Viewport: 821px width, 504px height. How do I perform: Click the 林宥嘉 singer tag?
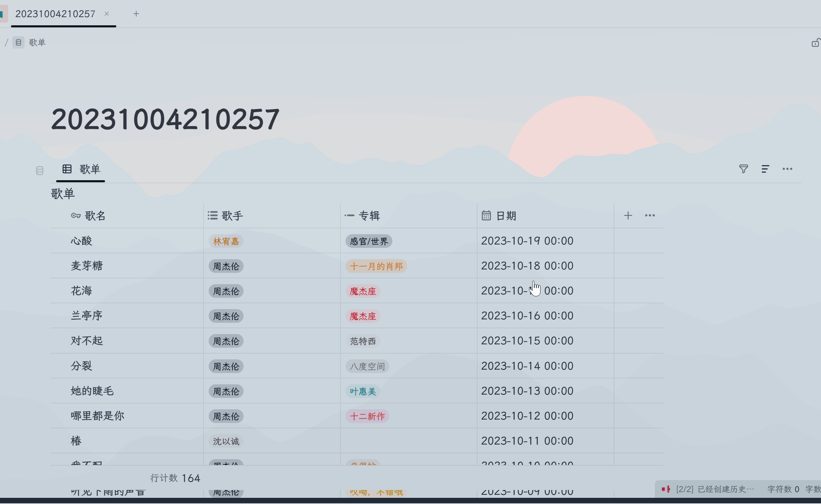(226, 241)
